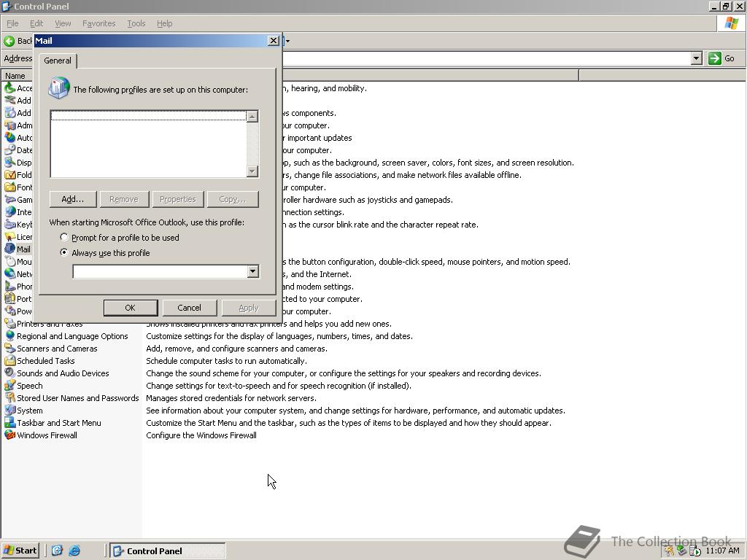Image resolution: width=747 pixels, height=560 pixels.
Task: Open the Windows Start menu
Action: [x=20, y=551]
